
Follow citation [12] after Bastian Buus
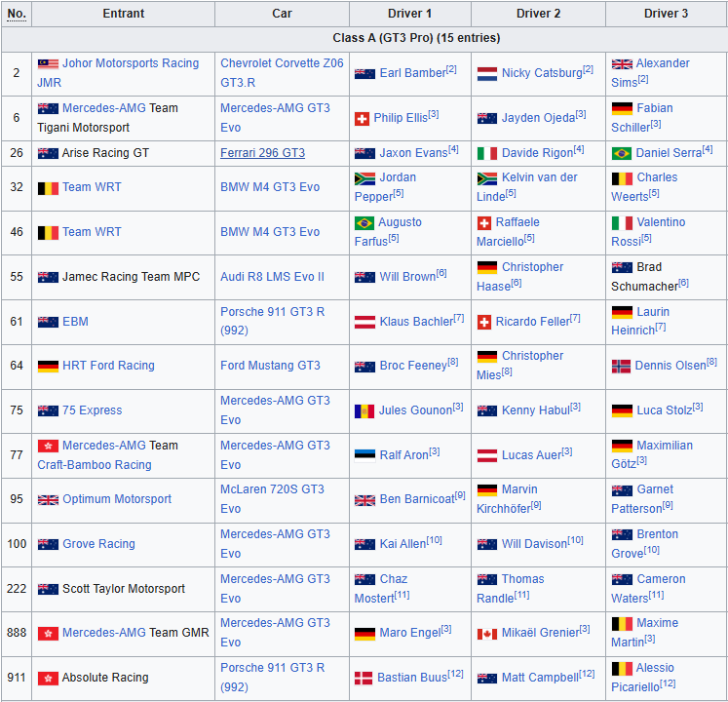tap(456, 673)
